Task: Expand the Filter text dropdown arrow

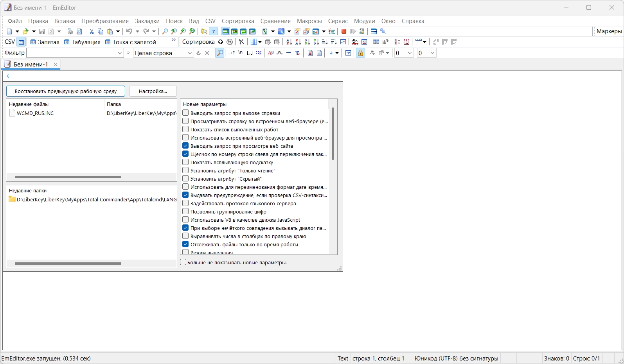Action: click(x=120, y=53)
